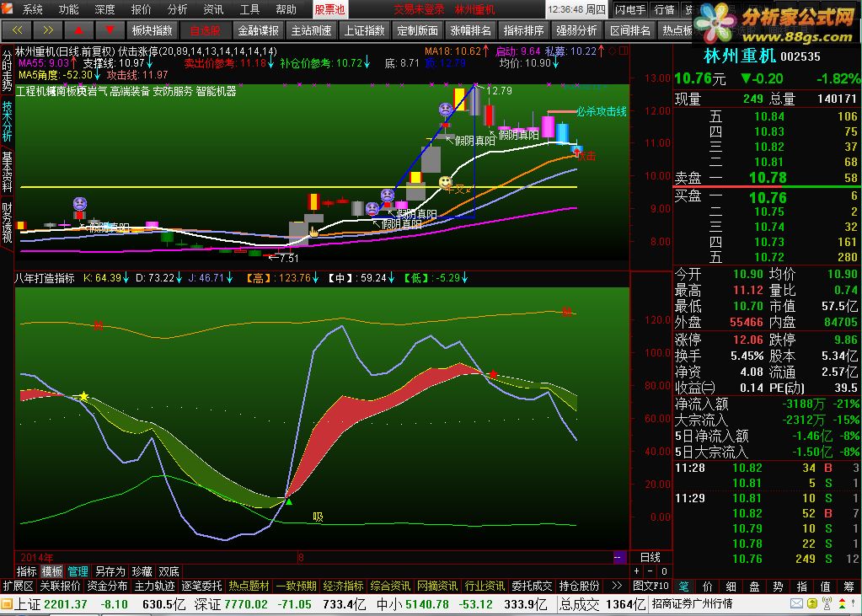Click the 0 reset button under 日线
Image resolution: width=862 pixels, height=616 pixels.
664,571
